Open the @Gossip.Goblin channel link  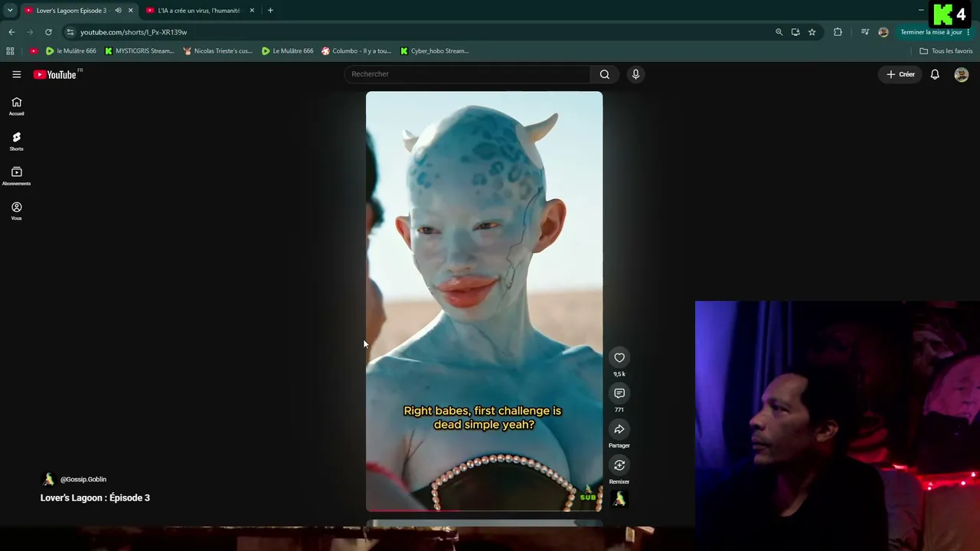point(83,479)
